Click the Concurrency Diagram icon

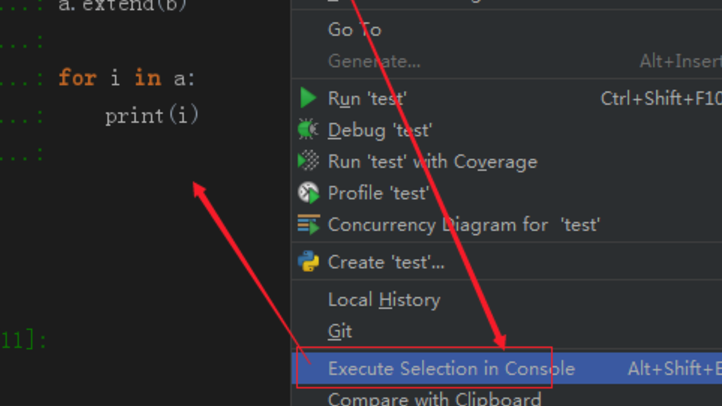[x=308, y=225]
